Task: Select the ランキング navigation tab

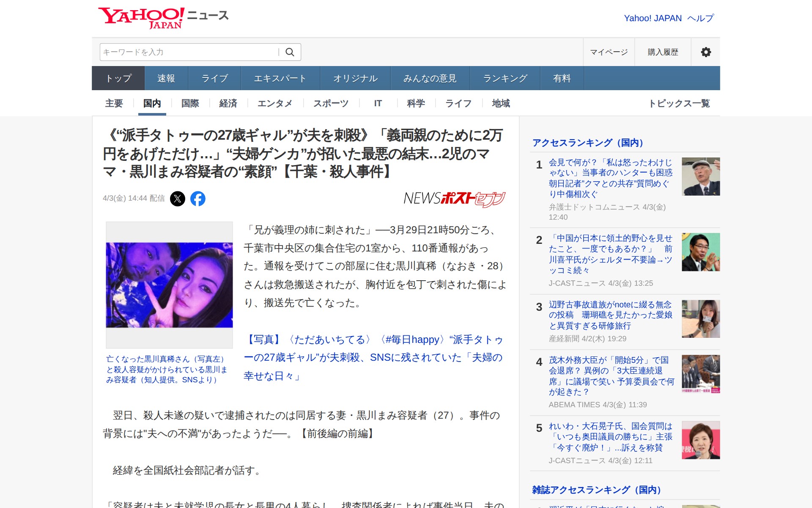Action: tap(505, 78)
